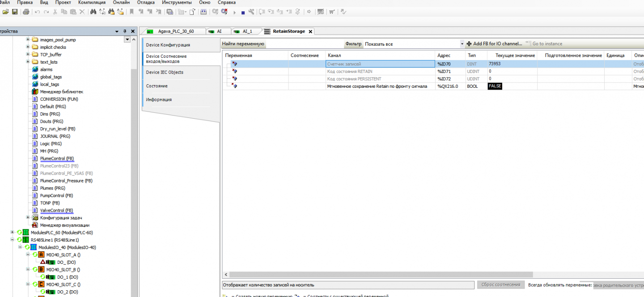Collapse the MIO40_SLOT_A node

pyautogui.click(x=28, y=254)
